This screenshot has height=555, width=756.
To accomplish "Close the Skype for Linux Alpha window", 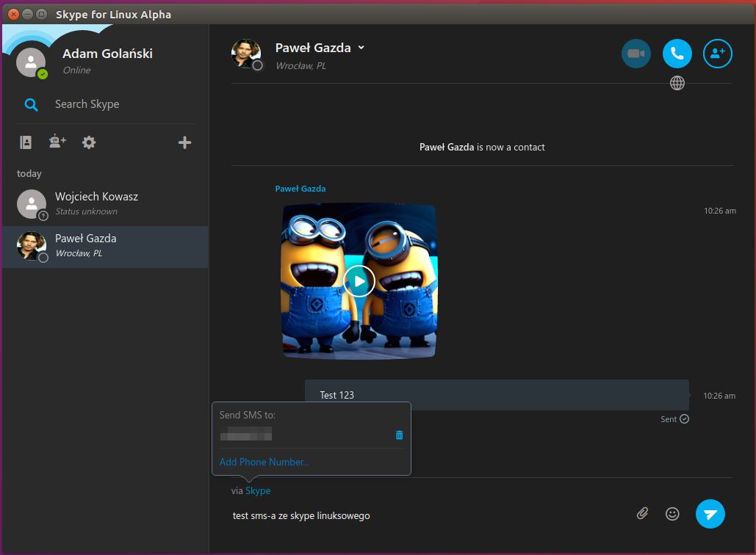I will (13, 14).
